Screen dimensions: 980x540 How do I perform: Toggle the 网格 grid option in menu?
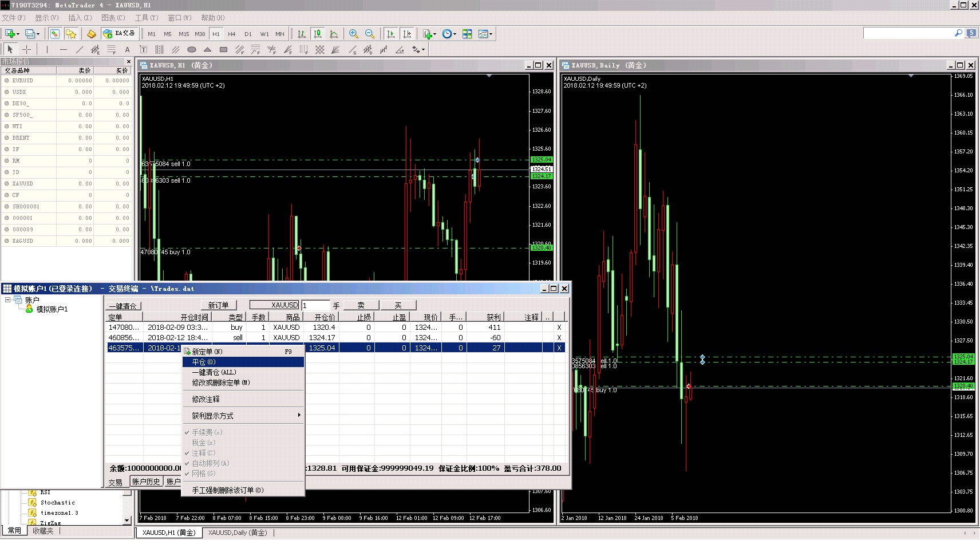203,474
